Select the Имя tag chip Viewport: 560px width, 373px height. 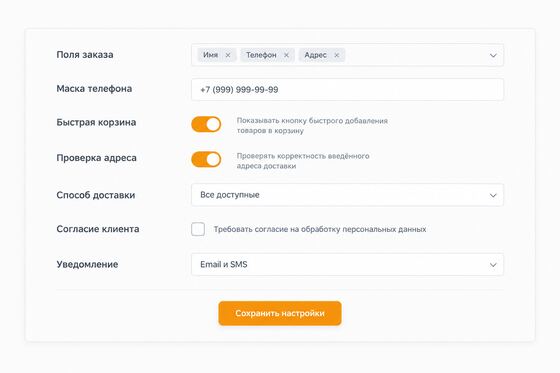pos(217,55)
